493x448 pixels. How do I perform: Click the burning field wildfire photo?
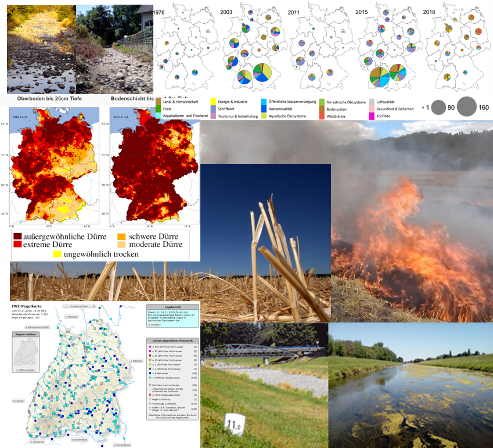[x=412, y=221]
